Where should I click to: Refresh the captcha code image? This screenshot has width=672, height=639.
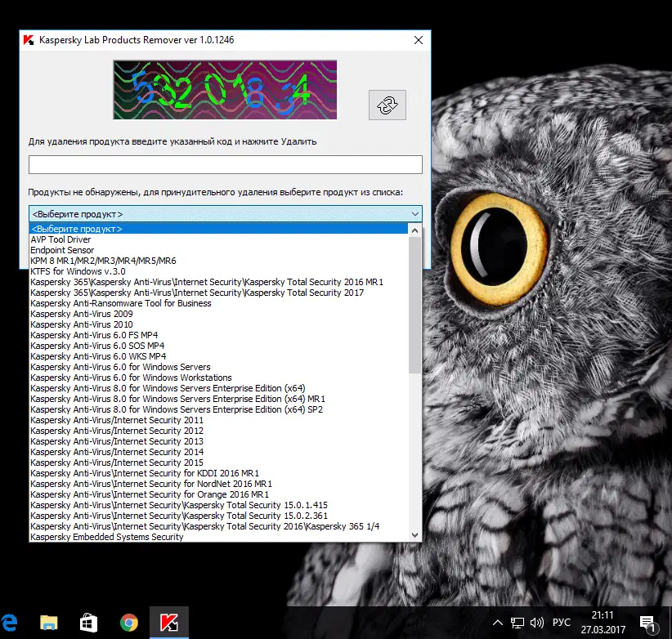coord(387,105)
